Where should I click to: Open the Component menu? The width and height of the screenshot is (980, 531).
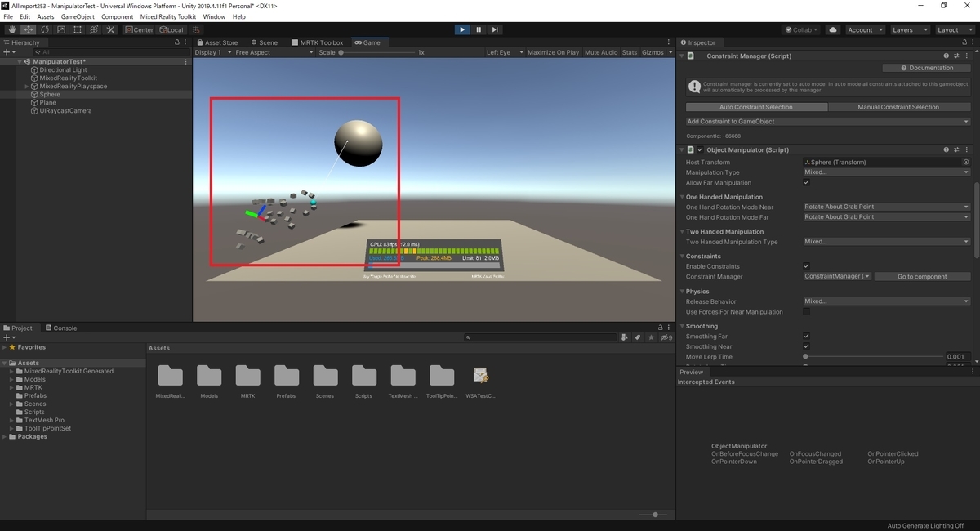pos(117,16)
